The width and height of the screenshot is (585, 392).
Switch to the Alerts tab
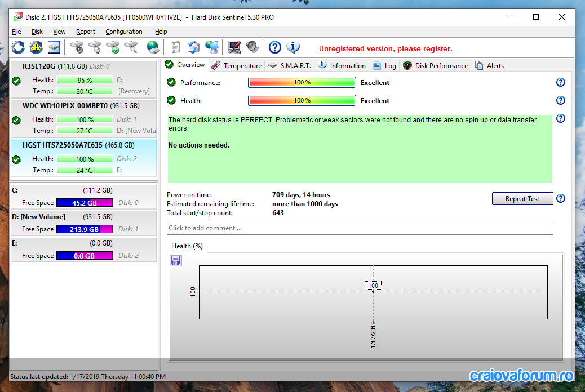[x=490, y=66]
